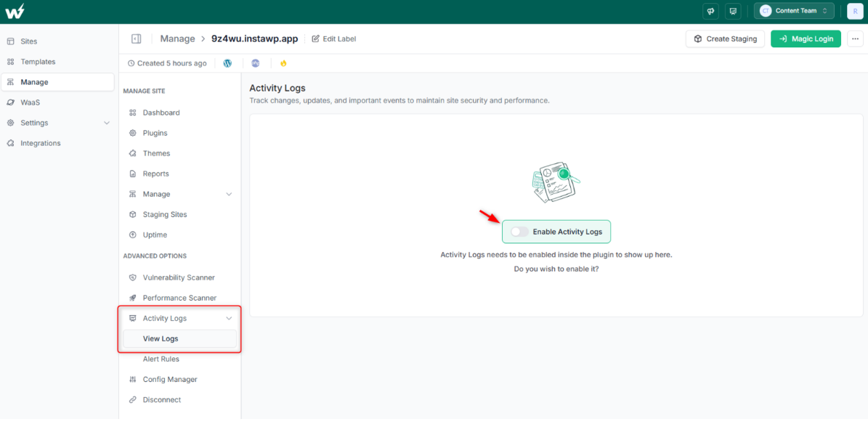This screenshot has width=868, height=427.
Task: Click the Themes puzzle icon
Action: 133,153
